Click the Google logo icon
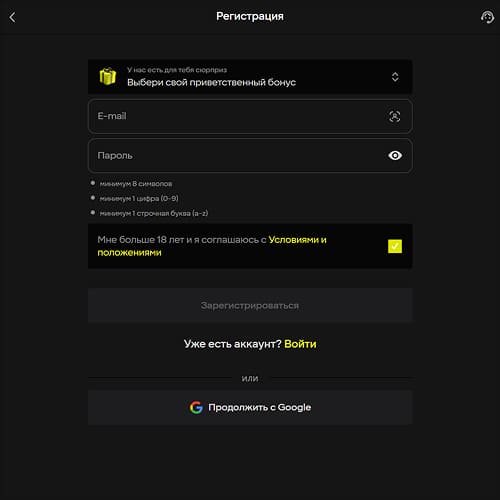 (x=196, y=407)
